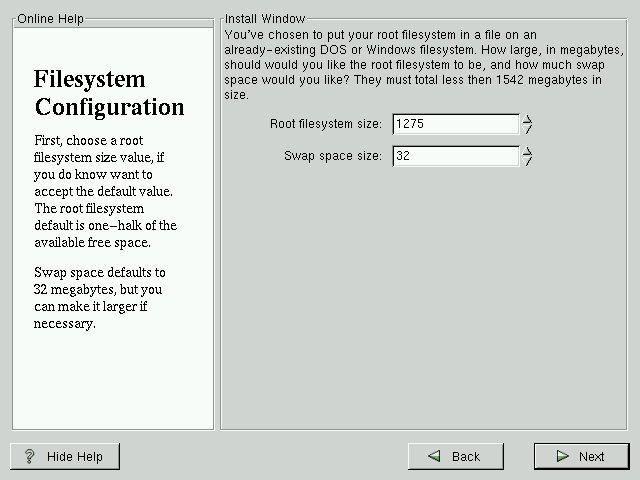Proceed with the Next button

[x=581, y=456]
